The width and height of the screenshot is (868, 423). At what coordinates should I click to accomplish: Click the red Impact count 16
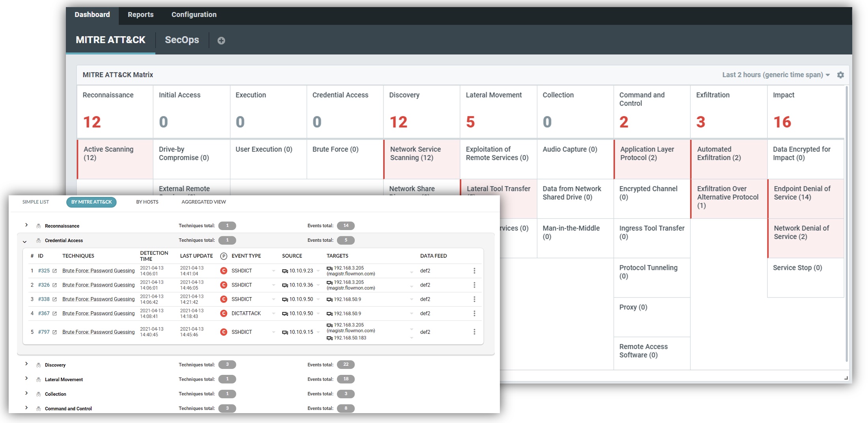pyautogui.click(x=782, y=122)
